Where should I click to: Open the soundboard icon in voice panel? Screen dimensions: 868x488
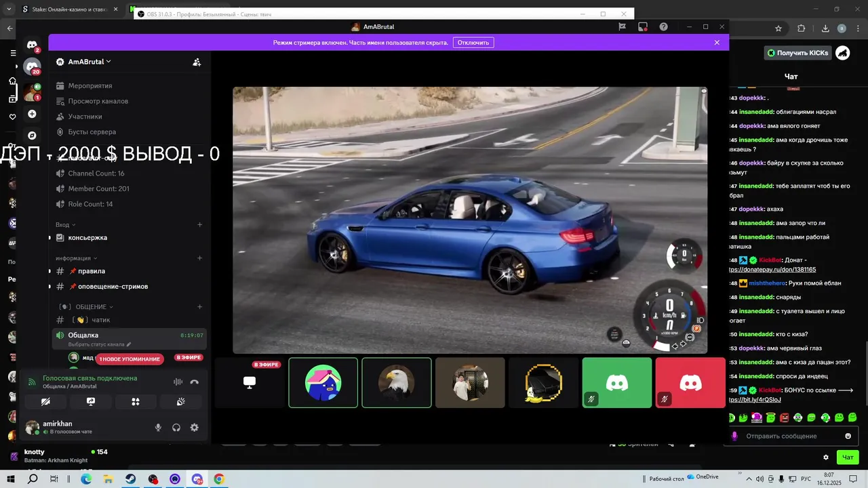pos(181,402)
